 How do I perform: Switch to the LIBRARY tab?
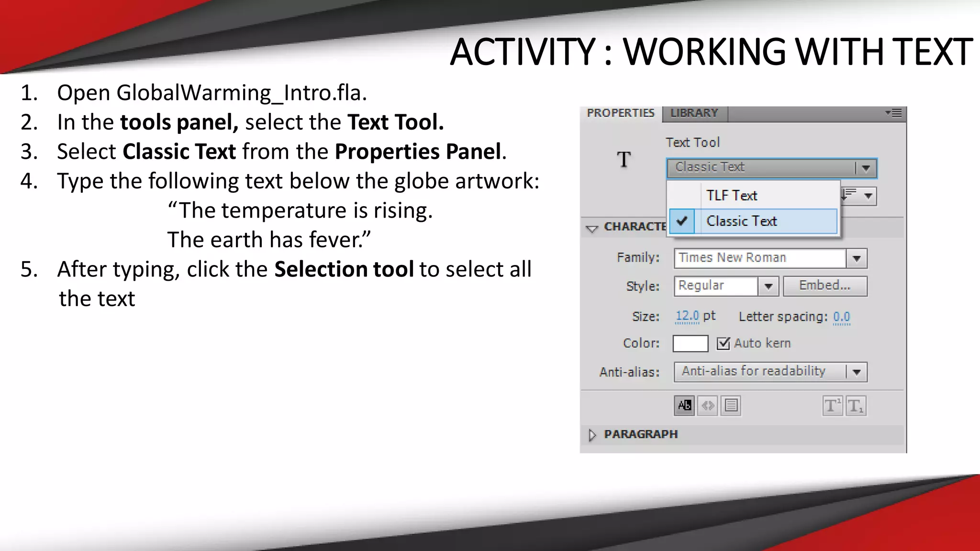pyautogui.click(x=694, y=113)
